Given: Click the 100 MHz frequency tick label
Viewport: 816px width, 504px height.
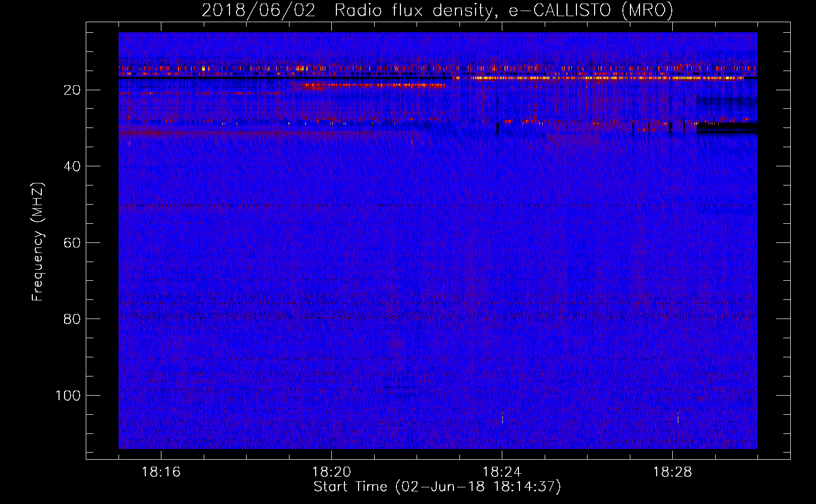Looking at the screenshot, I should point(68,396).
